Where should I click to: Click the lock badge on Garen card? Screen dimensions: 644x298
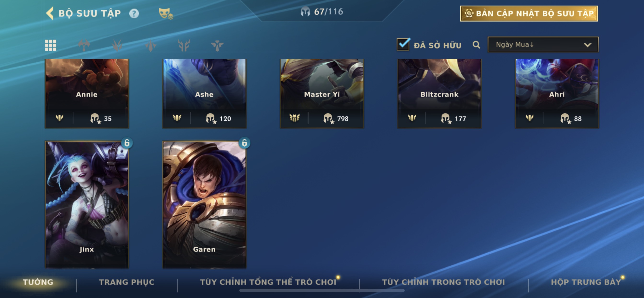pyautogui.click(x=244, y=143)
